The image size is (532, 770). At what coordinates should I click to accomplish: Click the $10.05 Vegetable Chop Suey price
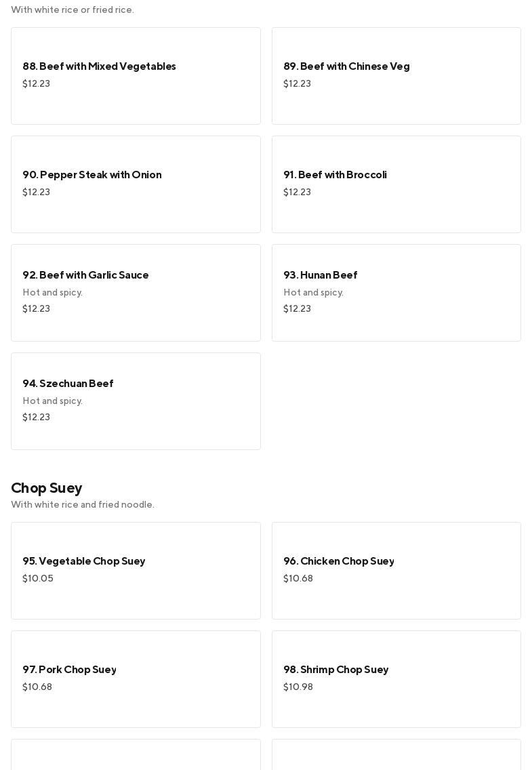click(x=38, y=579)
